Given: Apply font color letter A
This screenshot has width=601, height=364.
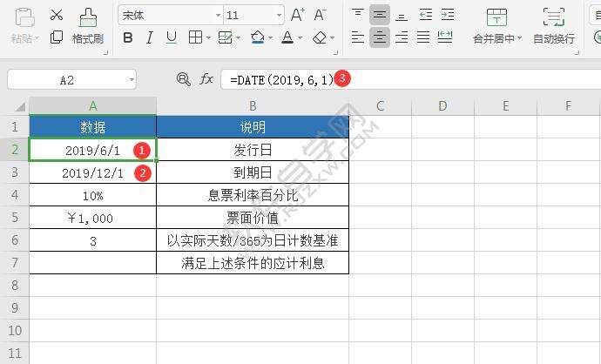Looking at the screenshot, I should coord(287,37).
